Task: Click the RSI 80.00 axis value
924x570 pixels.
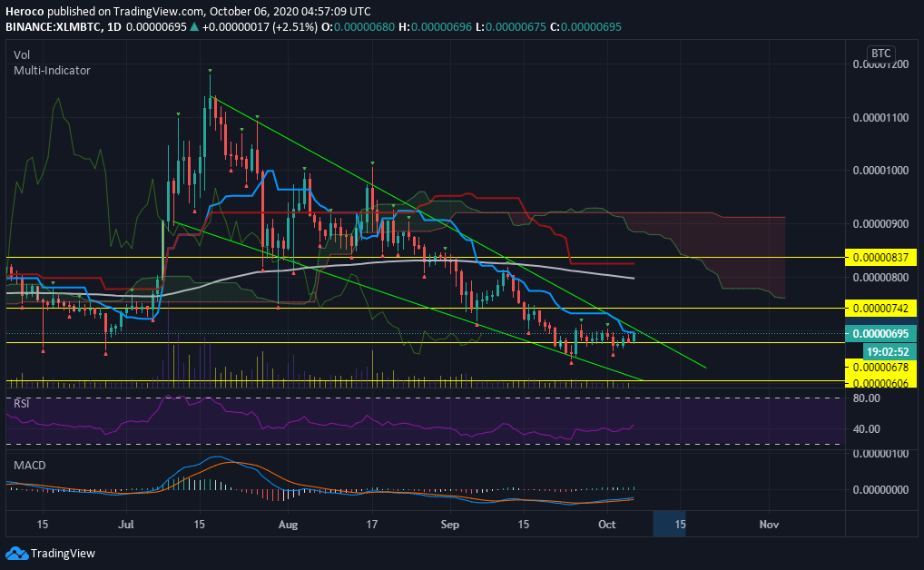Action: pos(866,398)
